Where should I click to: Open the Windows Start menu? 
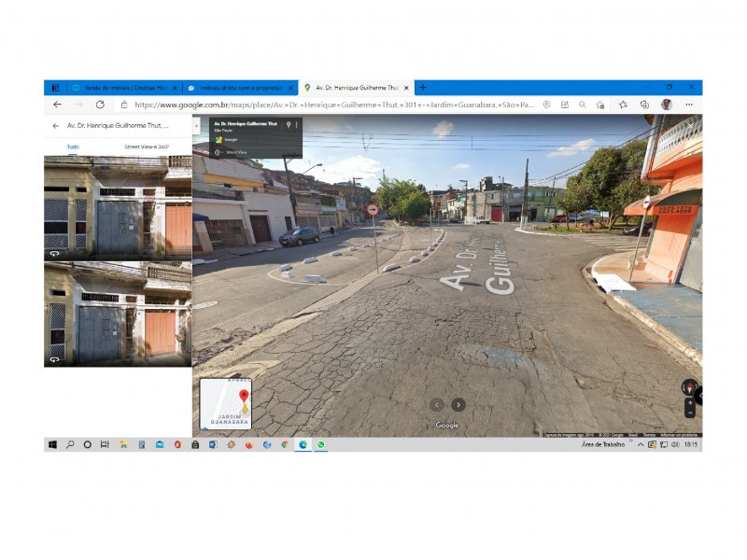[x=53, y=444]
